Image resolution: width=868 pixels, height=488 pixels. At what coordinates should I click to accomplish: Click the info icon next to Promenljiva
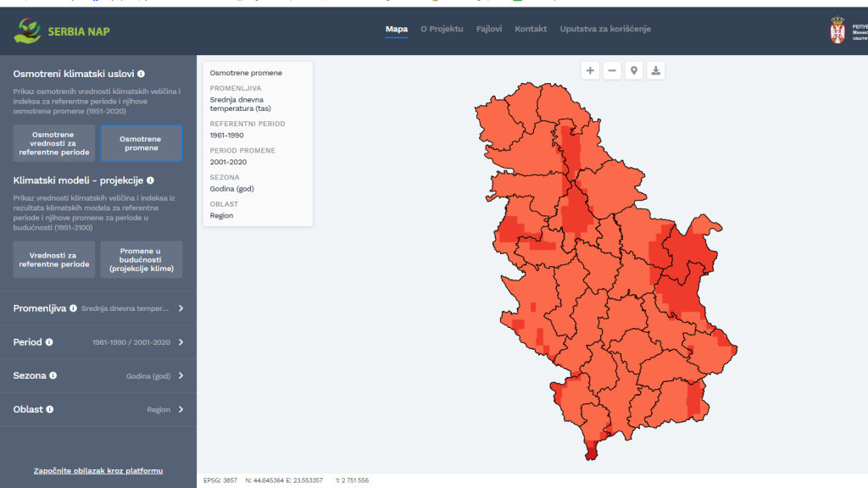pyautogui.click(x=74, y=308)
